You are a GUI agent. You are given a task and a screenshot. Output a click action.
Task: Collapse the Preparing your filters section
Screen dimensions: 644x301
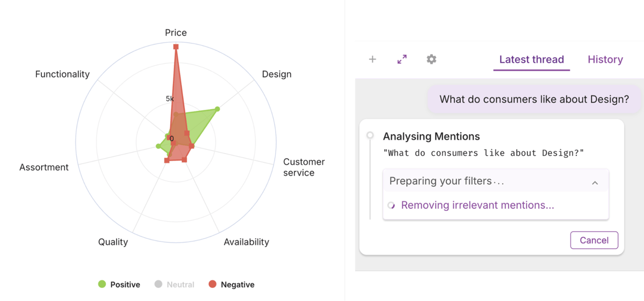coord(595,183)
